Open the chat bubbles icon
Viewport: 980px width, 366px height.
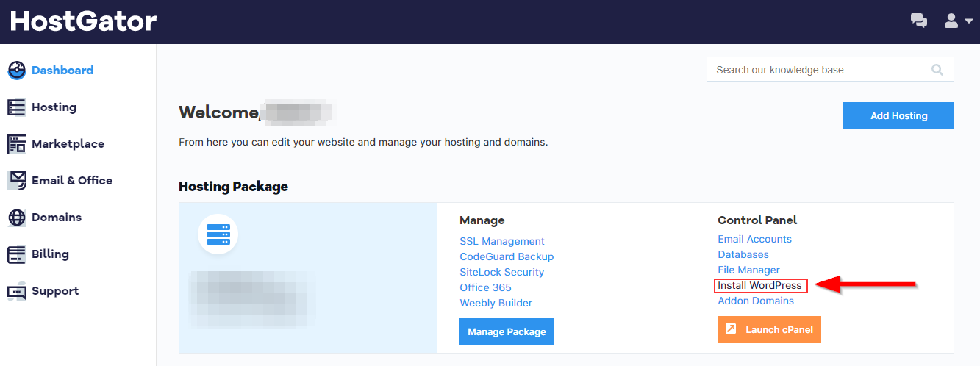coord(918,21)
